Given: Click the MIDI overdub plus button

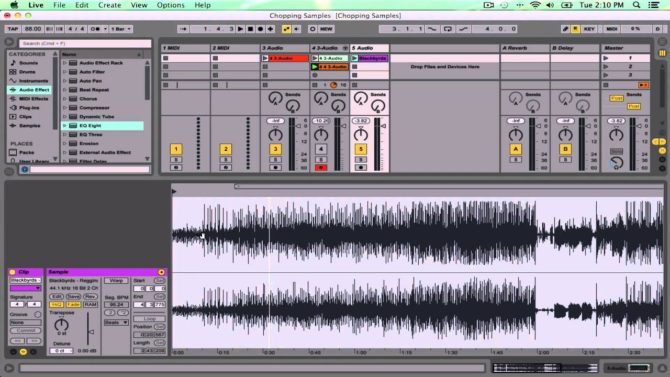Looking at the screenshot, I should point(270,29).
